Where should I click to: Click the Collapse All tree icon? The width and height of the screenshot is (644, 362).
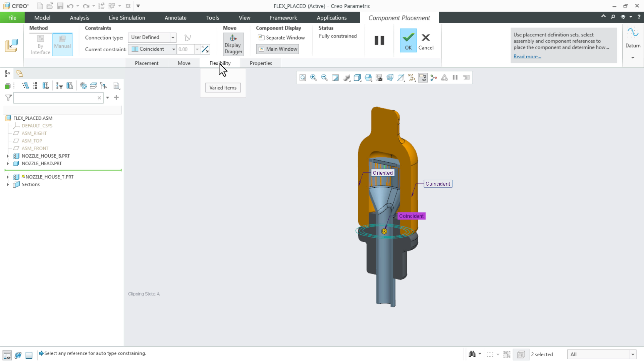point(35,86)
